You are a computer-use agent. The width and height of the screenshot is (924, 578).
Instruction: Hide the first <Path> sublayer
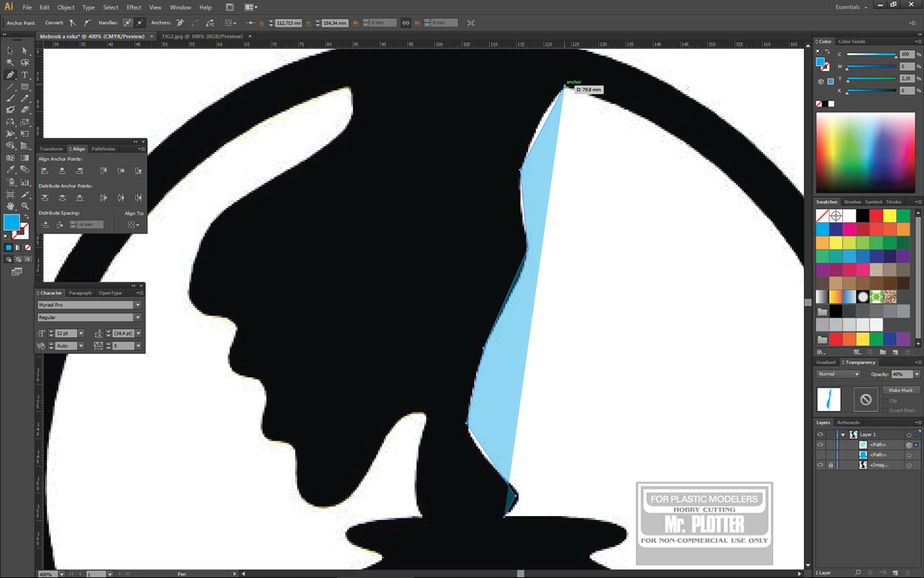(820, 444)
